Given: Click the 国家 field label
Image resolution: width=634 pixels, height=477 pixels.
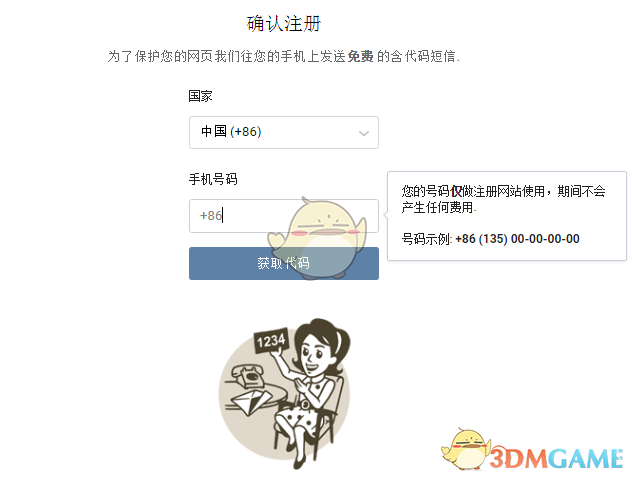Looking at the screenshot, I should [200, 96].
